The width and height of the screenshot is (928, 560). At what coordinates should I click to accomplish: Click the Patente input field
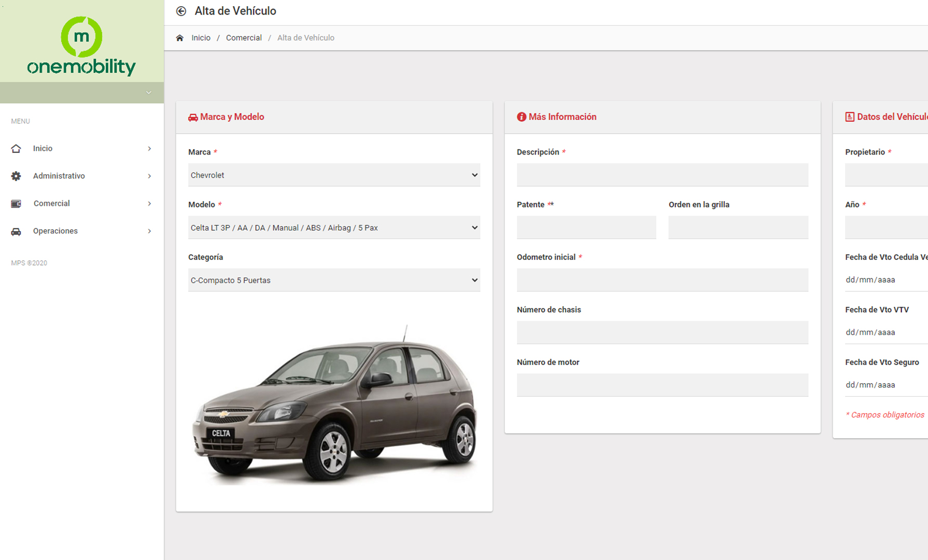(586, 228)
